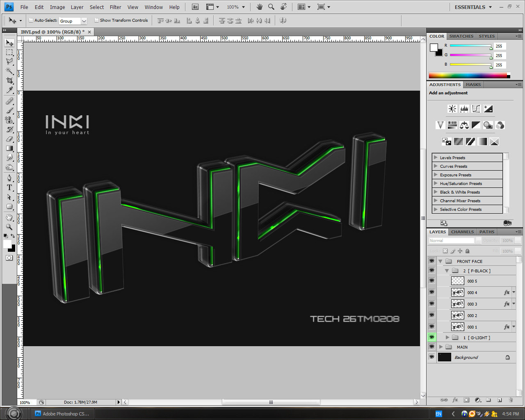
Task: Hide the 1 [ G-LIGHT ] group
Action: click(431, 337)
